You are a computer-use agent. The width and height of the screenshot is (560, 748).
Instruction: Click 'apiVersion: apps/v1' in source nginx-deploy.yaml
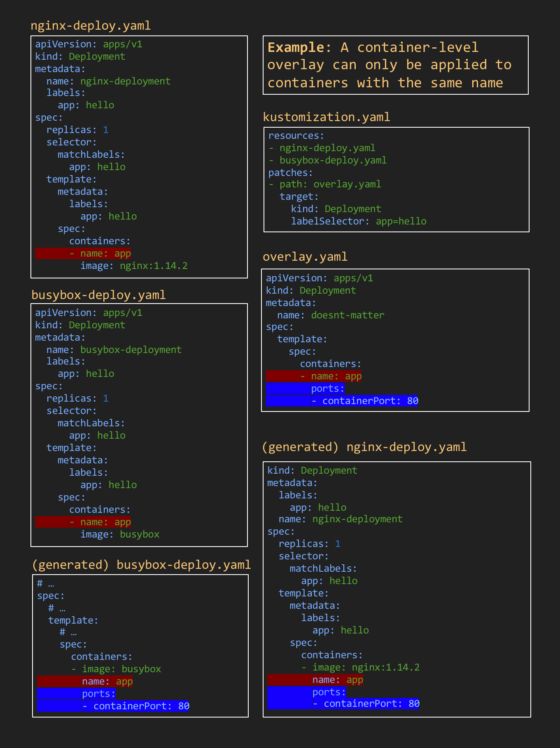pos(89,44)
